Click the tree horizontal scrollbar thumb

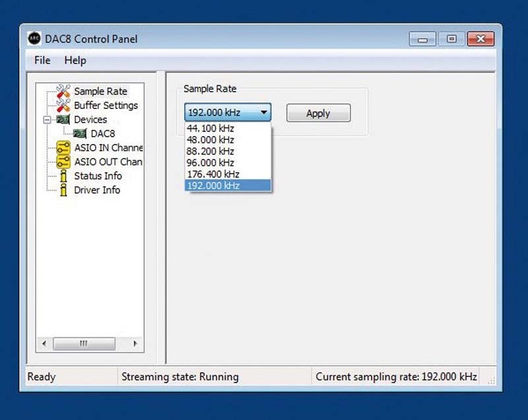84,343
